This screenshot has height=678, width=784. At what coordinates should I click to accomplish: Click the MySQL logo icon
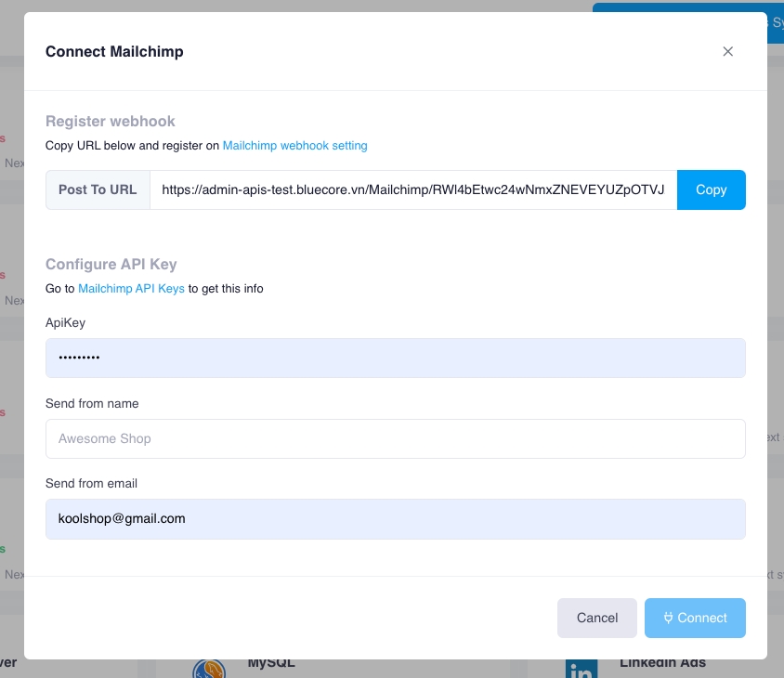tap(209, 670)
